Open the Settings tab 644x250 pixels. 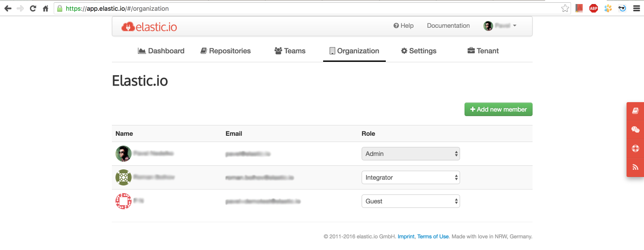click(x=419, y=51)
